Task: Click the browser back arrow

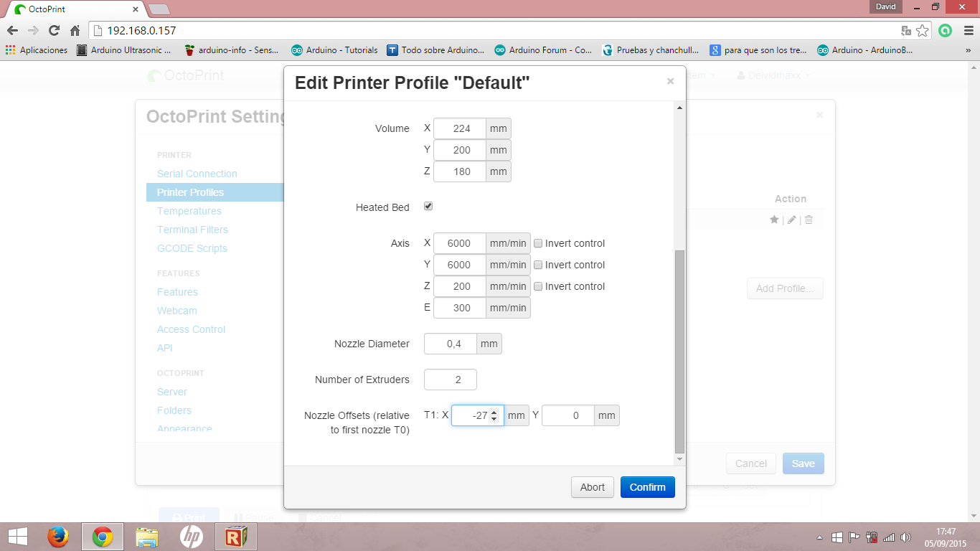Action: click(x=12, y=31)
